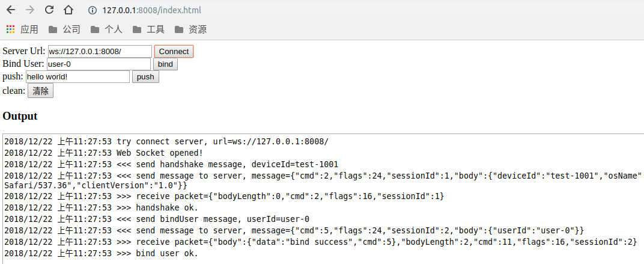Screen dimensions: 644x264
Task: Click the browser forward arrow
Action: (x=30, y=10)
